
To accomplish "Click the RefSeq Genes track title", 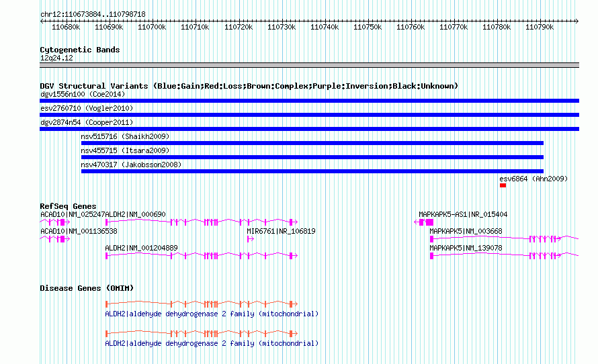I will [x=68, y=206].
